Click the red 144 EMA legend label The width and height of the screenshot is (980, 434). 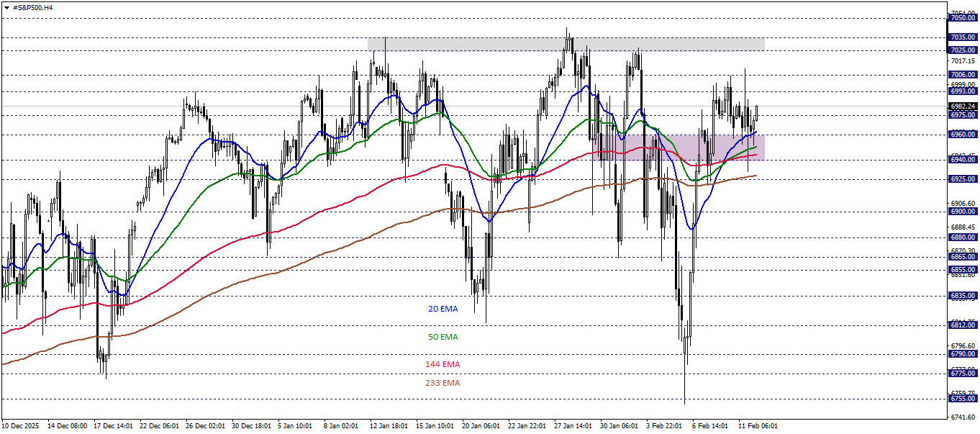444,363
